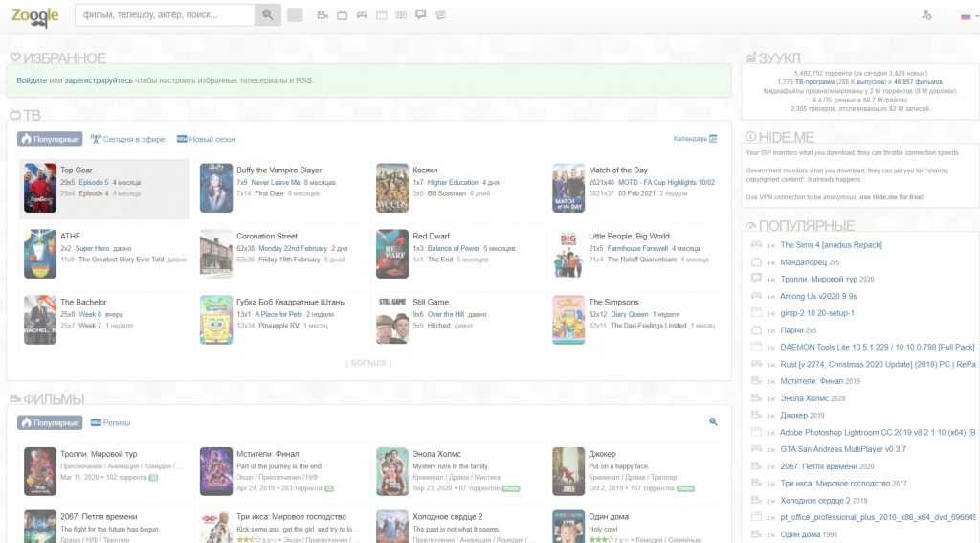Open the games controller icon in top bar
Viewport: 980px width, 543px height.
click(x=362, y=15)
